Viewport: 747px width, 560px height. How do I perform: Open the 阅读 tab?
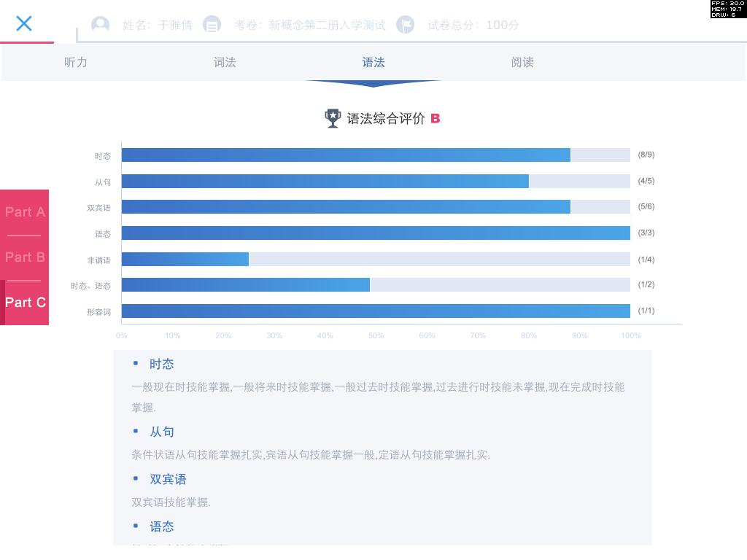[522, 63]
